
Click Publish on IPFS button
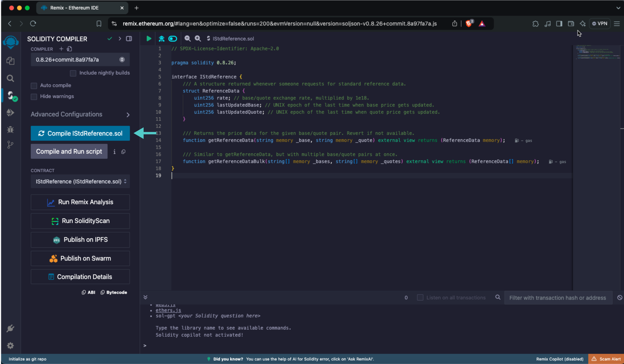pos(80,240)
